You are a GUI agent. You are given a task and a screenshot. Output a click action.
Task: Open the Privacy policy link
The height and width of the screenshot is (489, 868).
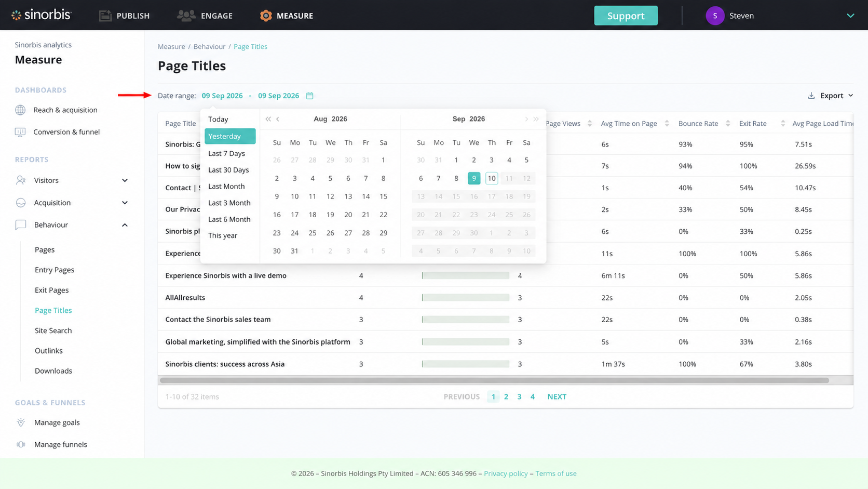click(506, 473)
